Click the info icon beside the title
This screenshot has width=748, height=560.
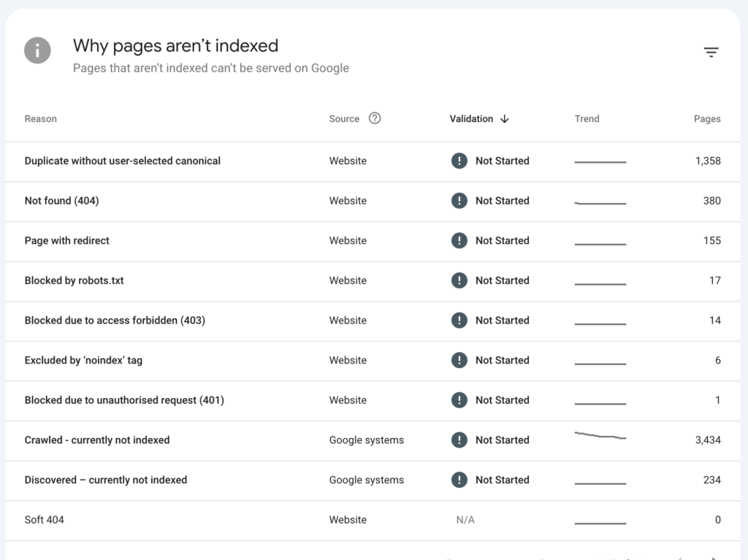tap(37, 51)
